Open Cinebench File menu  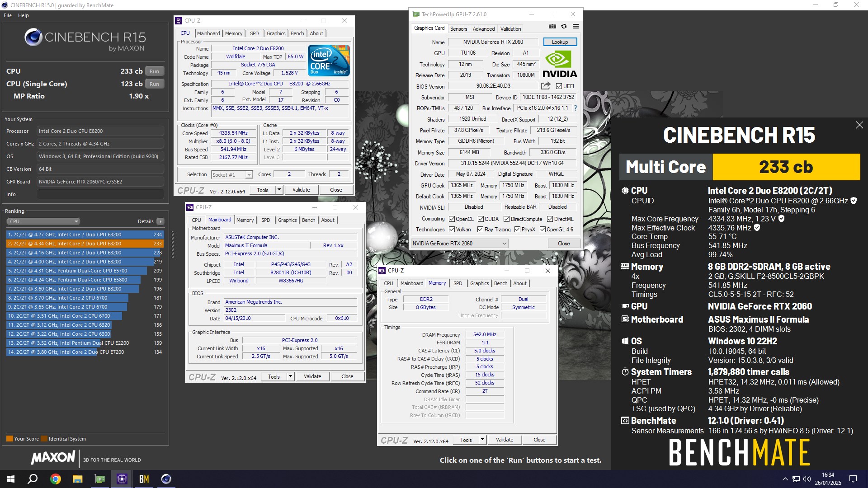pos(8,15)
